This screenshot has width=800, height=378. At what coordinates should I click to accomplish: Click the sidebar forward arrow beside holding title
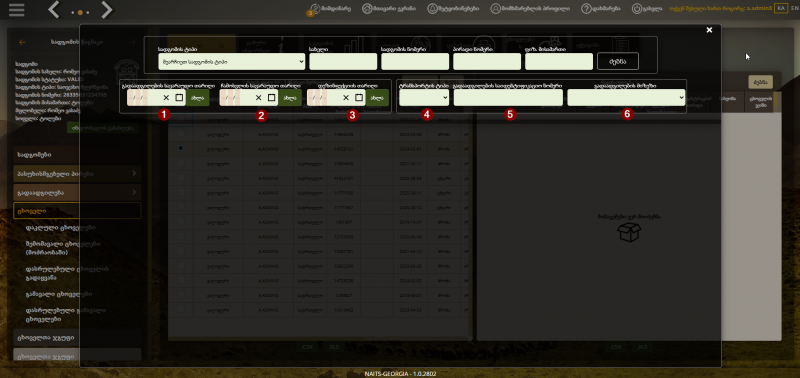coord(133,42)
